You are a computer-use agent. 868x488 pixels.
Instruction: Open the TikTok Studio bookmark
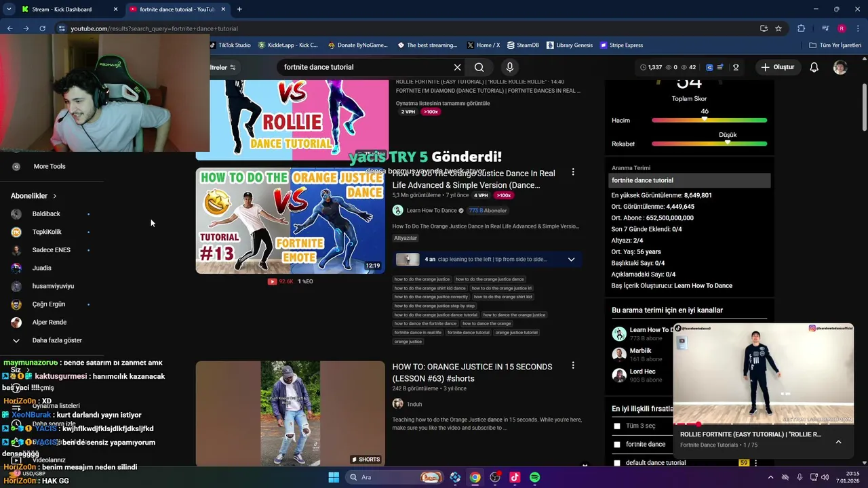[x=229, y=45]
